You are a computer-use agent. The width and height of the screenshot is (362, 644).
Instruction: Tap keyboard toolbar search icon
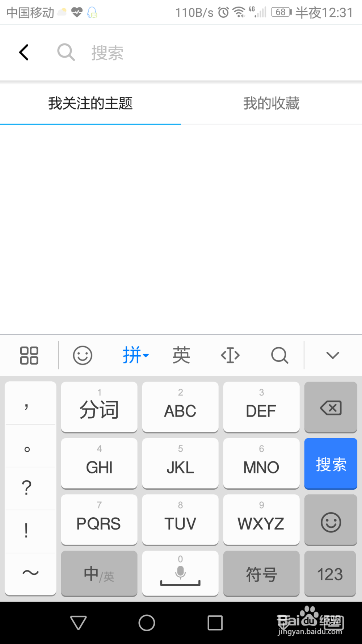point(280,355)
